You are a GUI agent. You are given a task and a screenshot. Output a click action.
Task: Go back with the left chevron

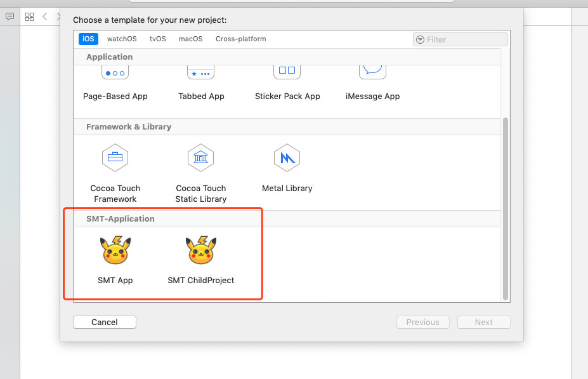tap(45, 17)
